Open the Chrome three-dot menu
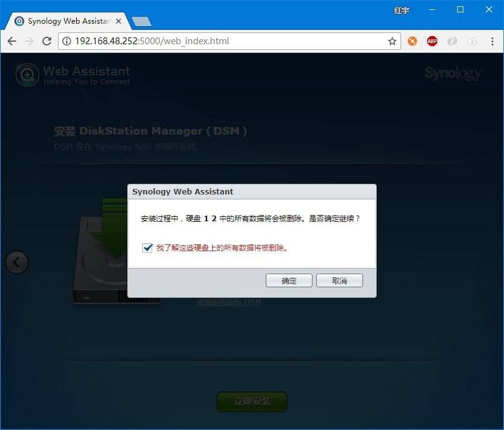 coord(492,41)
